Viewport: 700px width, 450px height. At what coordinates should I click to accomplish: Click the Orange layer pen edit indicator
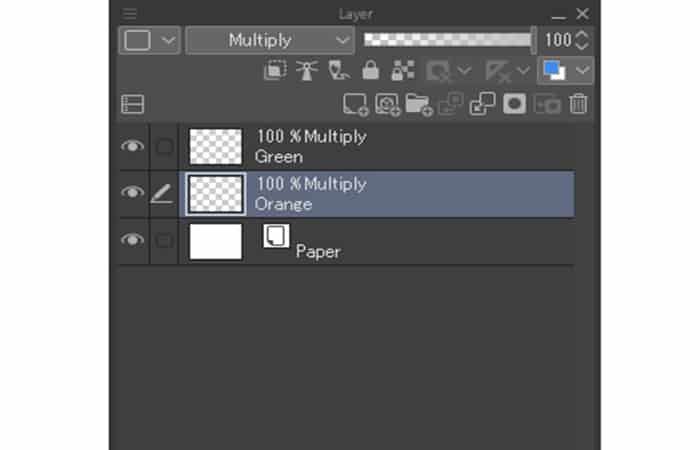pyautogui.click(x=162, y=194)
